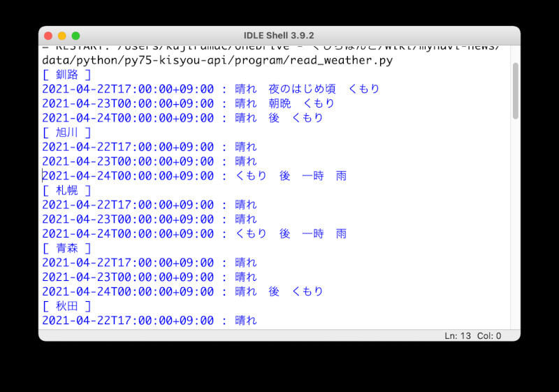
Task: Click the 青森 2021-04-22T17:00:00 晴れ line
Action: point(150,263)
